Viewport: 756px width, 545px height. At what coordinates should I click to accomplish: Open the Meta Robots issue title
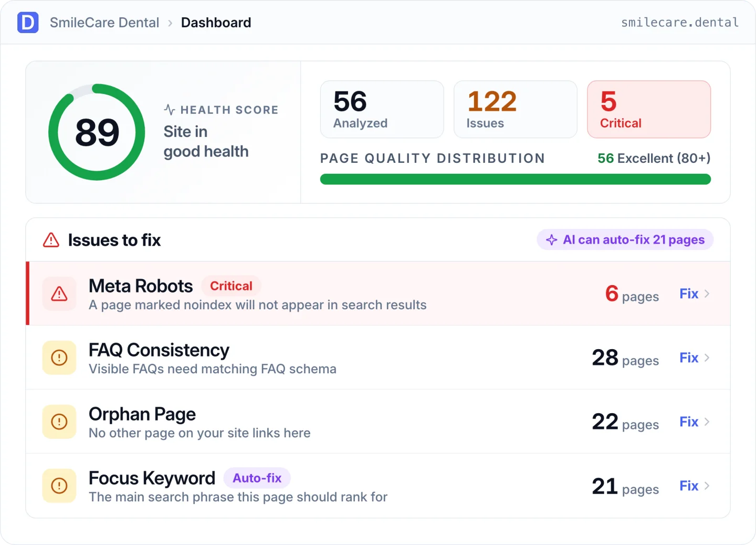[141, 286]
